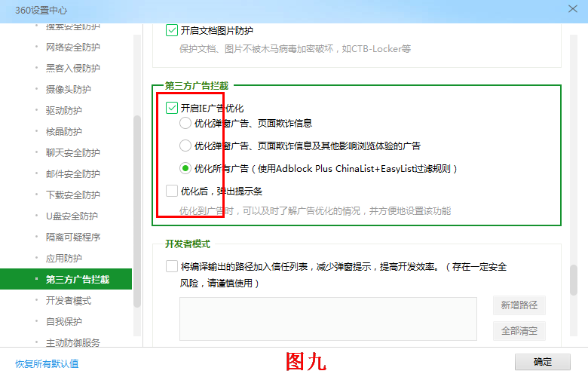Toggle 开启IE广告优化 checkbox
This screenshot has height=377, width=588.
(x=172, y=108)
